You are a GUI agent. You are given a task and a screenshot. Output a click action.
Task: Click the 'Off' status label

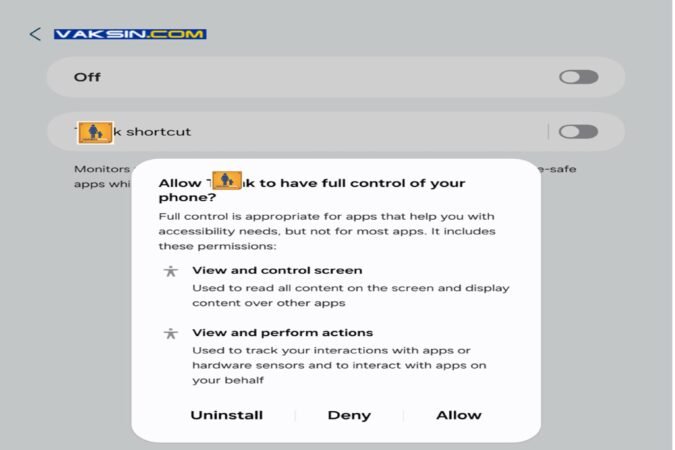pyautogui.click(x=87, y=77)
